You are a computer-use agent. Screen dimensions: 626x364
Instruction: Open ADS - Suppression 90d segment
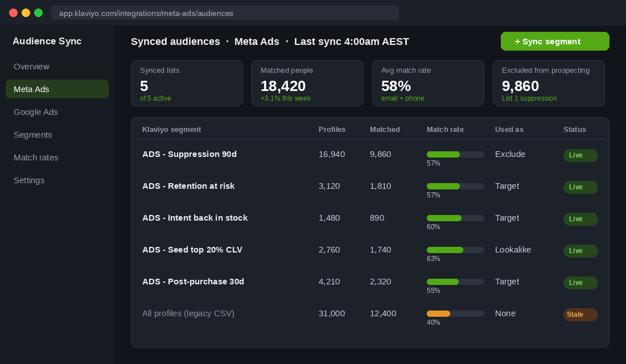[190, 154]
